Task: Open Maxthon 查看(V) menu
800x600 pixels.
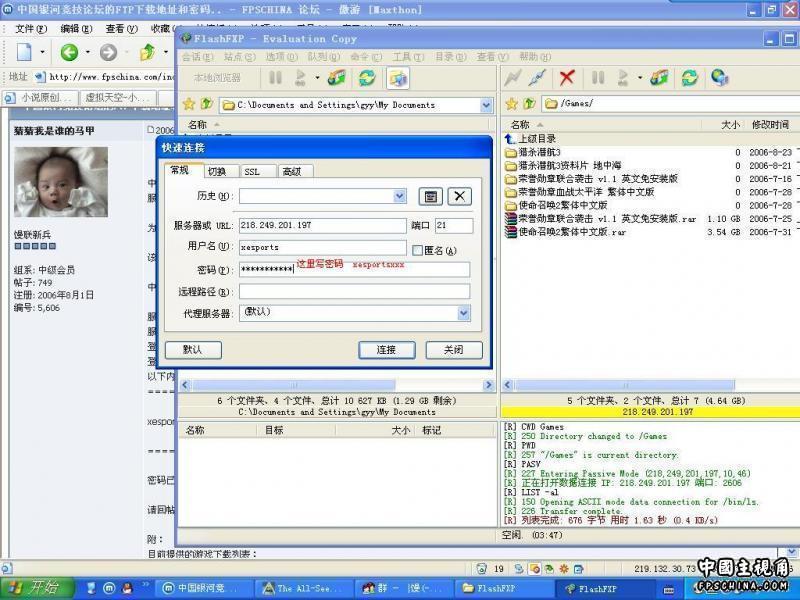Action: [121, 29]
